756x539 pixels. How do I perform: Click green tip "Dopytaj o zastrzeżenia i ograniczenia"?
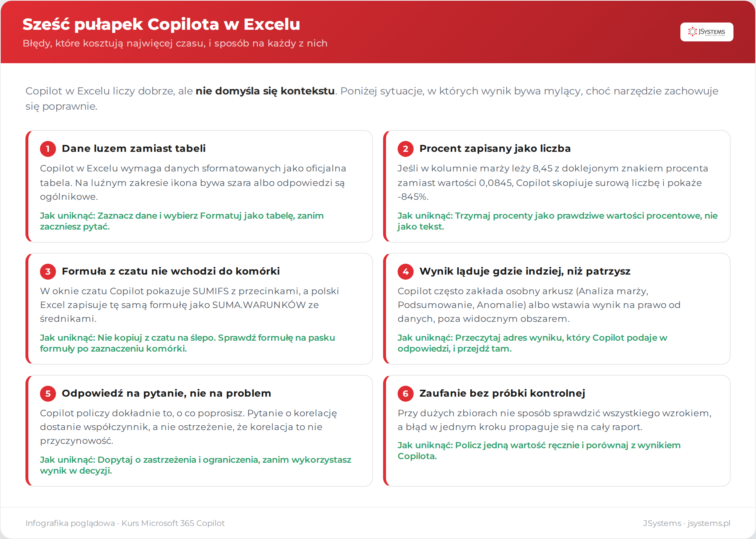(196, 465)
